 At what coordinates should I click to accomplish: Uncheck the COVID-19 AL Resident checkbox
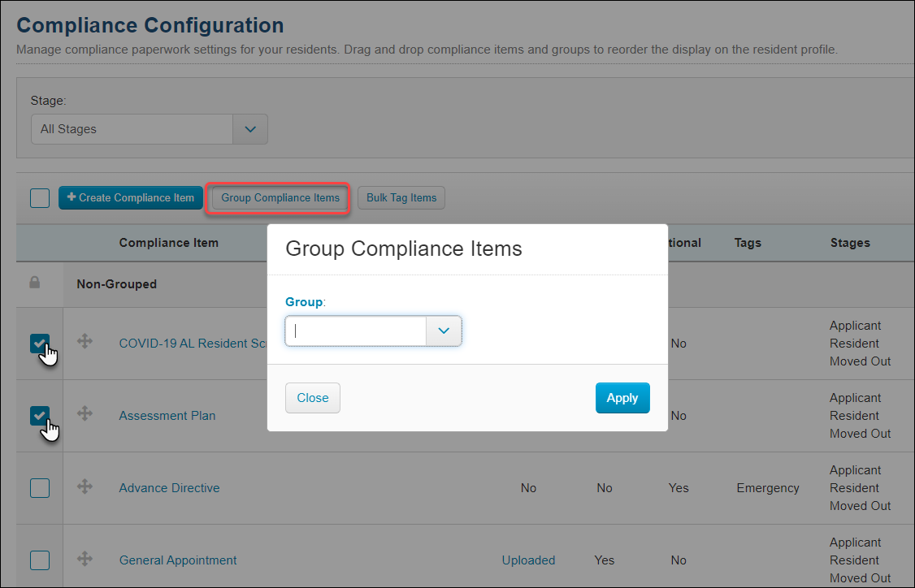click(40, 343)
